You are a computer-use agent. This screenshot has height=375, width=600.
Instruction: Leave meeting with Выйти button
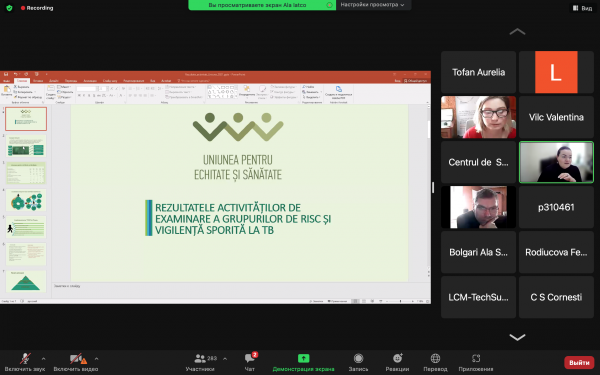[579, 362]
